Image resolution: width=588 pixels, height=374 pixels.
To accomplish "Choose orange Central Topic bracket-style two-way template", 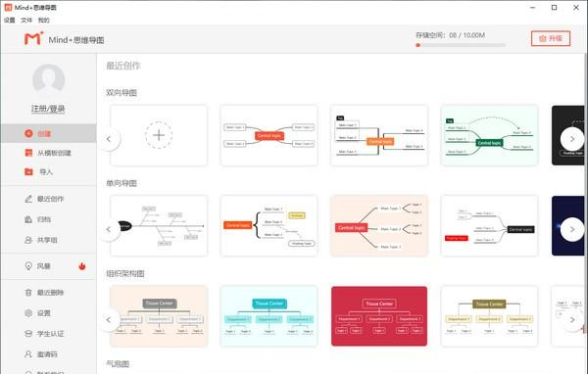I will [x=379, y=135].
